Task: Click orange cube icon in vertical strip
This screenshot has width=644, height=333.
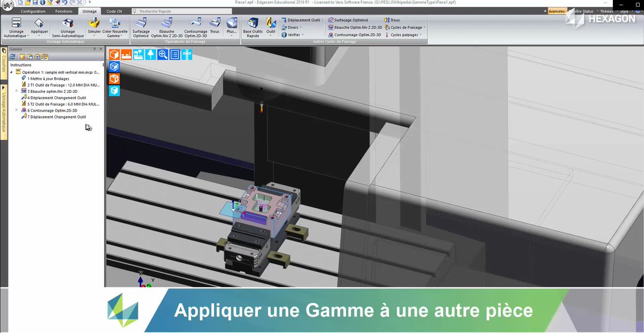Action: pos(114,79)
